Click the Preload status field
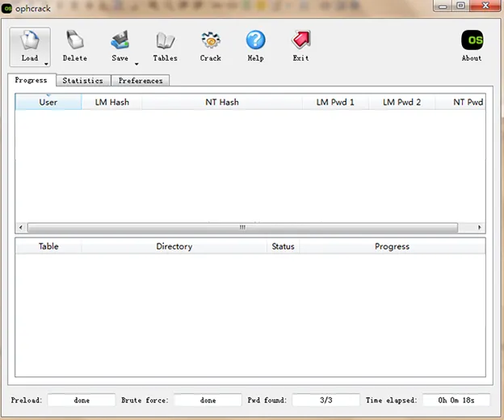504x420 pixels. click(x=82, y=400)
